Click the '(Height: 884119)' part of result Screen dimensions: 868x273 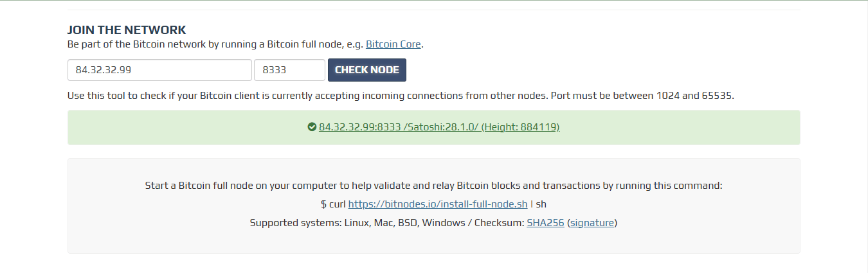521,127
